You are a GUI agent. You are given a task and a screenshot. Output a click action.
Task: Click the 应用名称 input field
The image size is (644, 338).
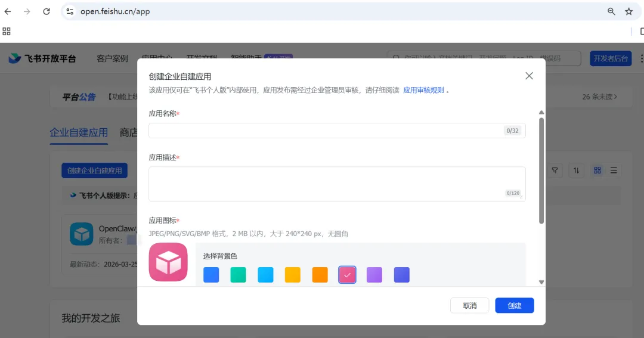tap(337, 131)
